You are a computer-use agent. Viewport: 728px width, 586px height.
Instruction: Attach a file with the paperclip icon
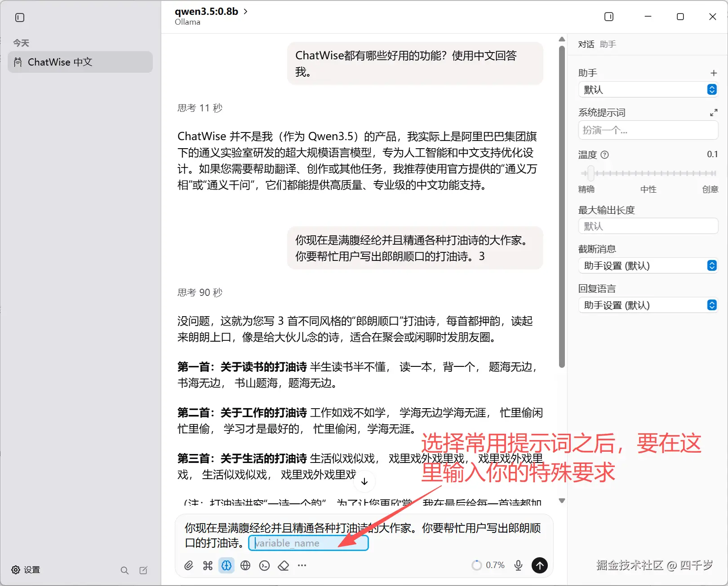click(x=189, y=565)
